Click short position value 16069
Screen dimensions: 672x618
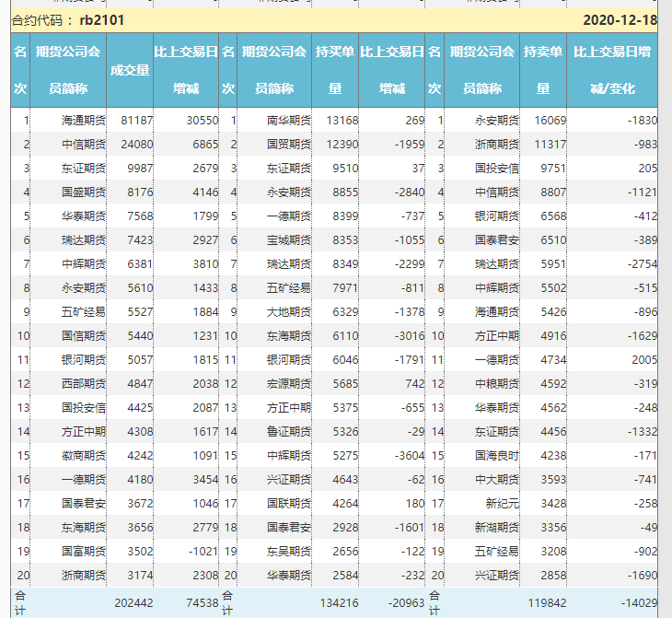pos(550,121)
